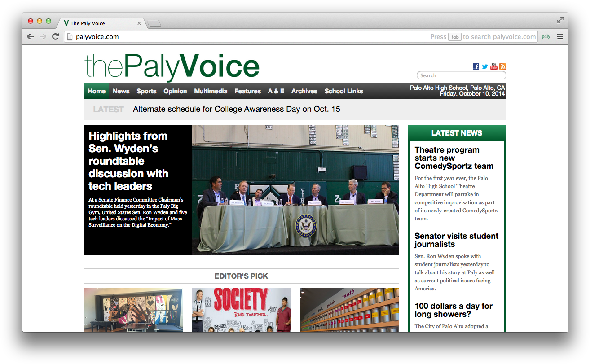Viewport: 590px width, 364px height.
Task: Click the green paly extension icon
Action: [x=546, y=36]
